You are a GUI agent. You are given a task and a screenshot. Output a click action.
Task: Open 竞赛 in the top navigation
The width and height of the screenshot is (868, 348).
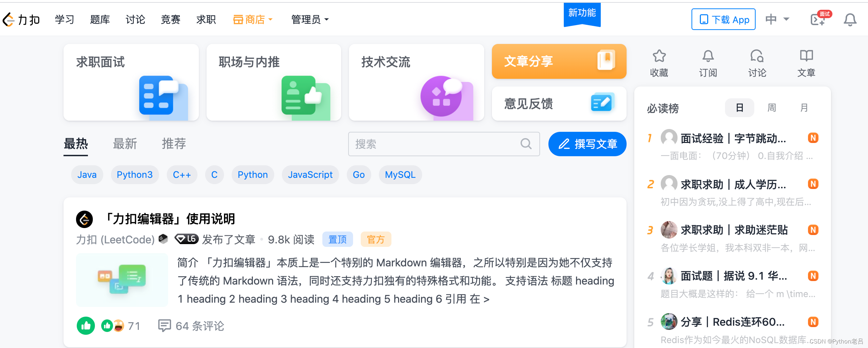(x=171, y=20)
